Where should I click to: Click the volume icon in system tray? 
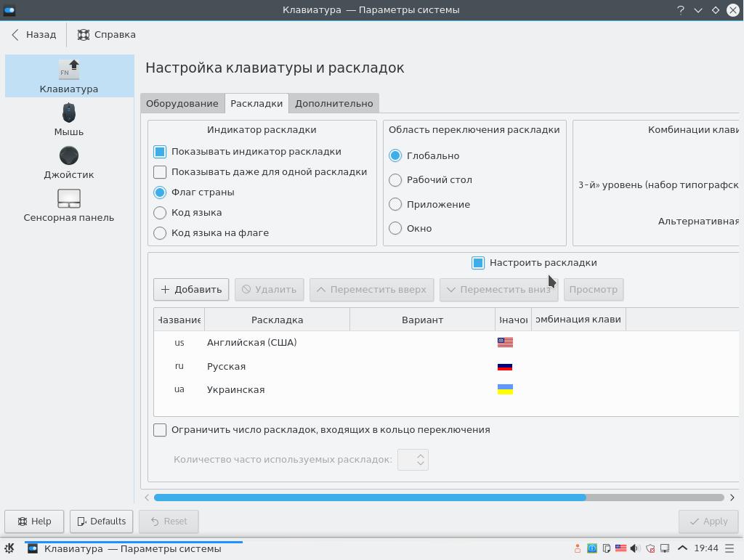coord(635,548)
